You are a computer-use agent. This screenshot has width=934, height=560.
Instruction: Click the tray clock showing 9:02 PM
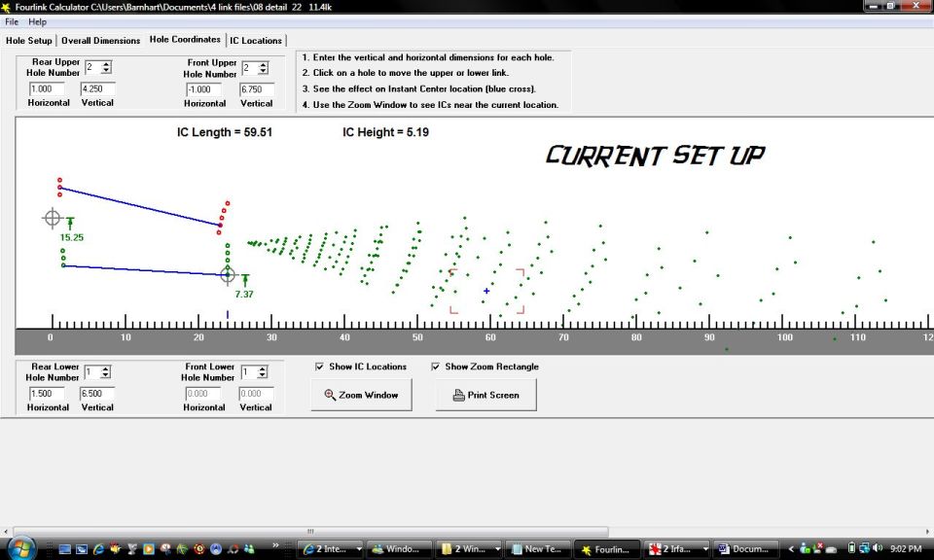click(x=906, y=548)
